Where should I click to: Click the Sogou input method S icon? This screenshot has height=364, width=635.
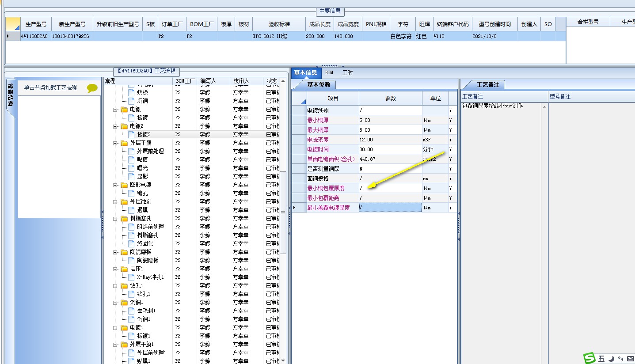point(589,358)
